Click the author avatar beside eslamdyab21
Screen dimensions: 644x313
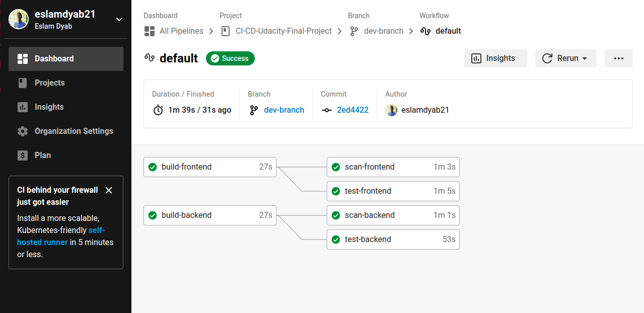(391, 110)
